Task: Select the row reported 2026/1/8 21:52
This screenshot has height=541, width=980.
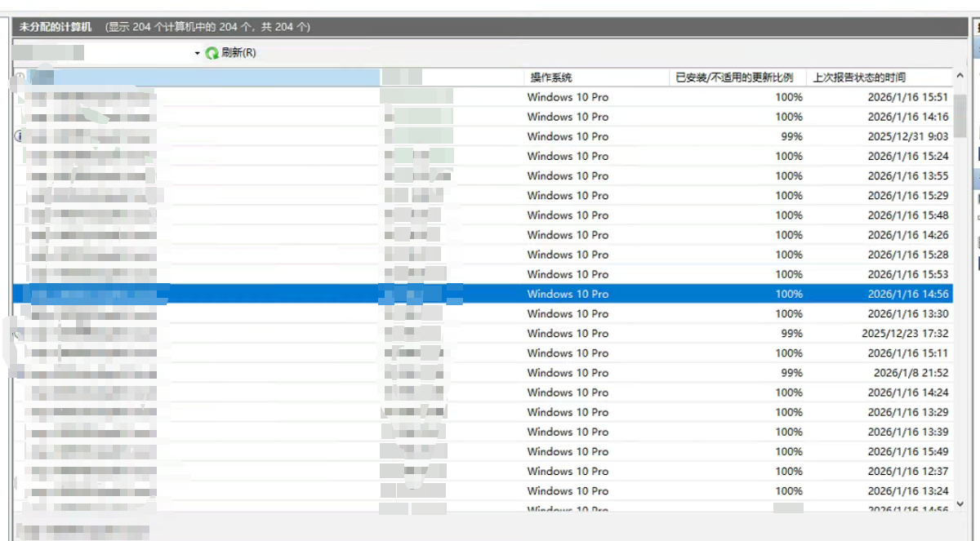Action: [x=911, y=372]
